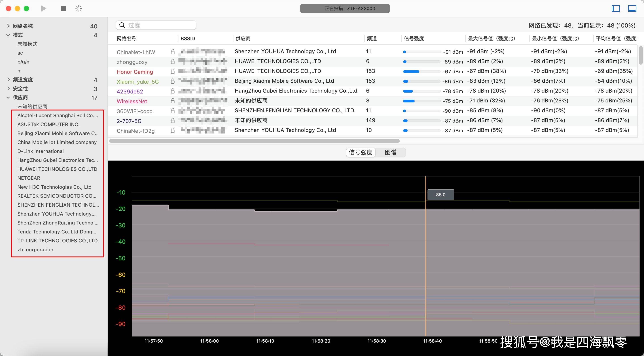Collapse the 供应商 sidebar group
644x356 pixels.
tap(8, 97)
